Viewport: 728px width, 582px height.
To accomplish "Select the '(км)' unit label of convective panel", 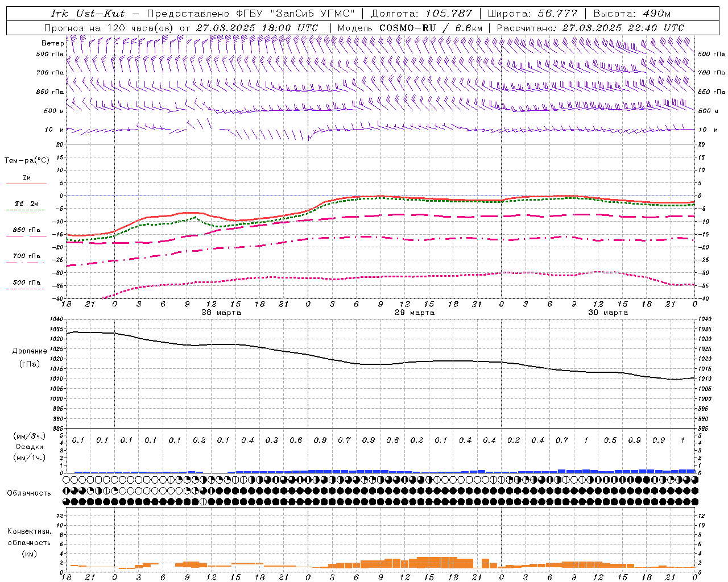I will coord(30,554).
